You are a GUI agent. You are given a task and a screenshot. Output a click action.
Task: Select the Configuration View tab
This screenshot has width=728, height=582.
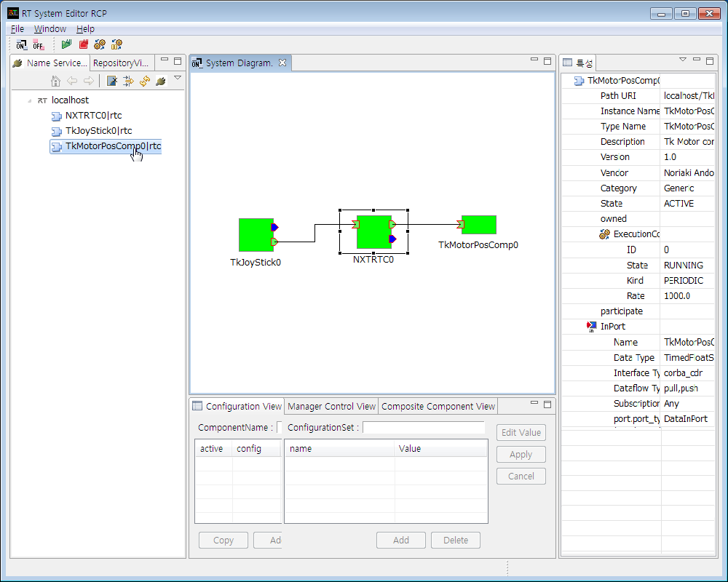(x=237, y=407)
